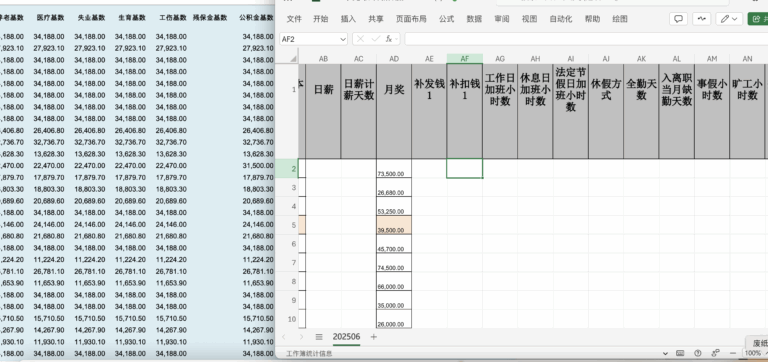
Task: Switch to the 开始 ribbon tab
Action: point(321,19)
